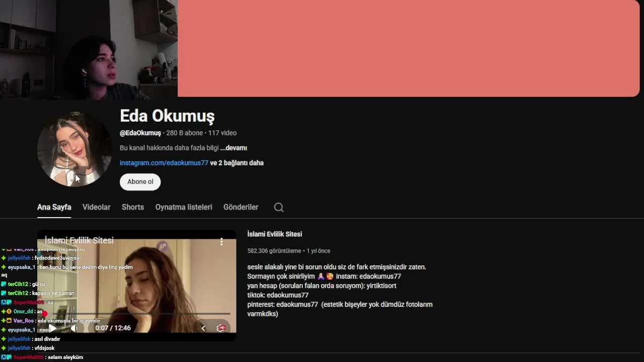The width and height of the screenshot is (644, 362).
Task: Open the Gönderiler tab
Action: coord(241,207)
